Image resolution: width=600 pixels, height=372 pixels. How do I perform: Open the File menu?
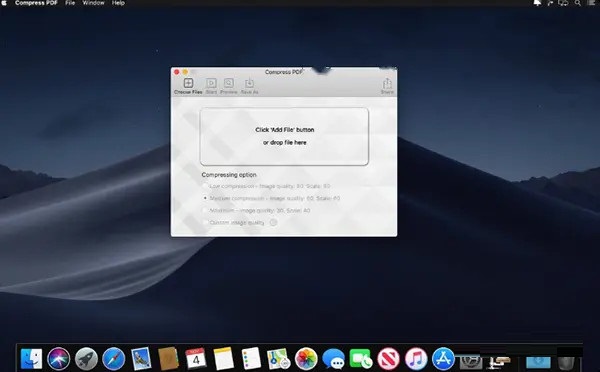(x=70, y=3)
